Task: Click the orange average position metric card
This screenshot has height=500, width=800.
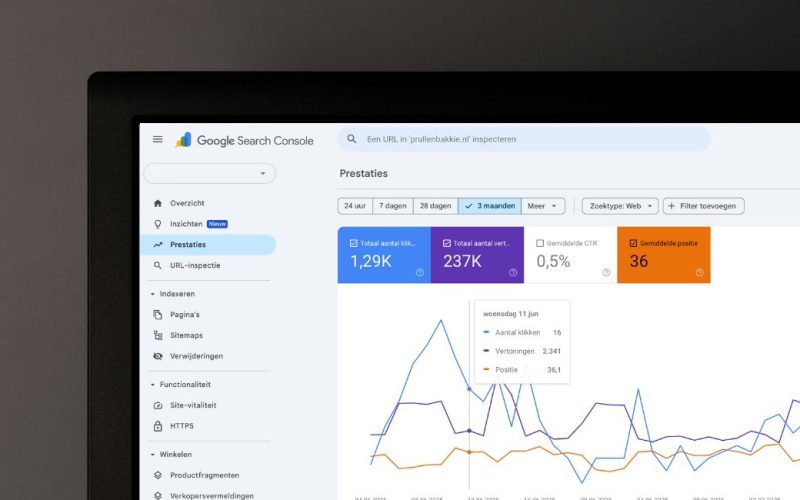Action: (664, 255)
